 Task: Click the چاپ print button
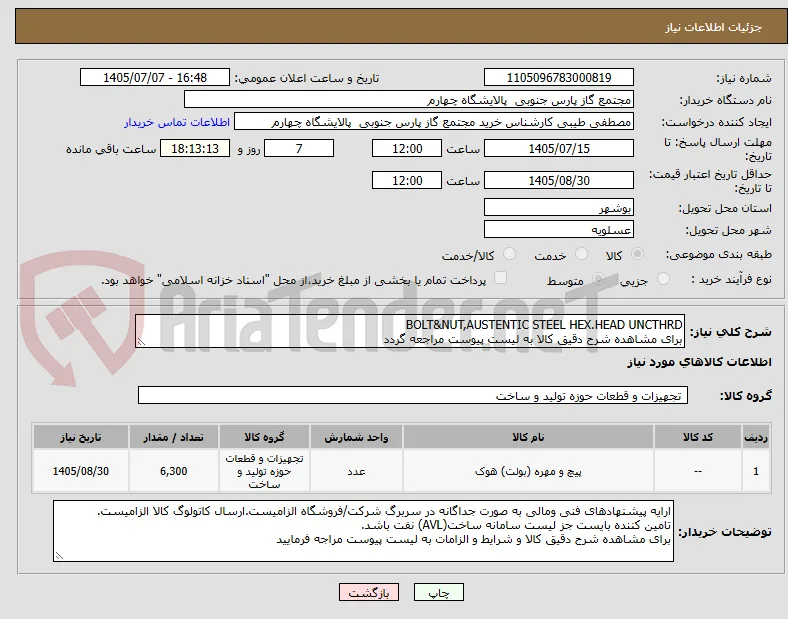point(439,592)
